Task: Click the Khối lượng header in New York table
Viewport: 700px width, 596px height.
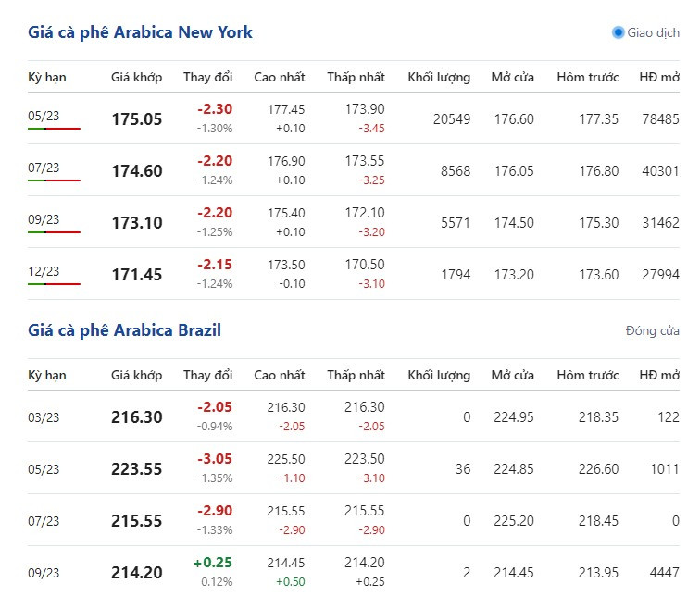Action: [x=439, y=77]
